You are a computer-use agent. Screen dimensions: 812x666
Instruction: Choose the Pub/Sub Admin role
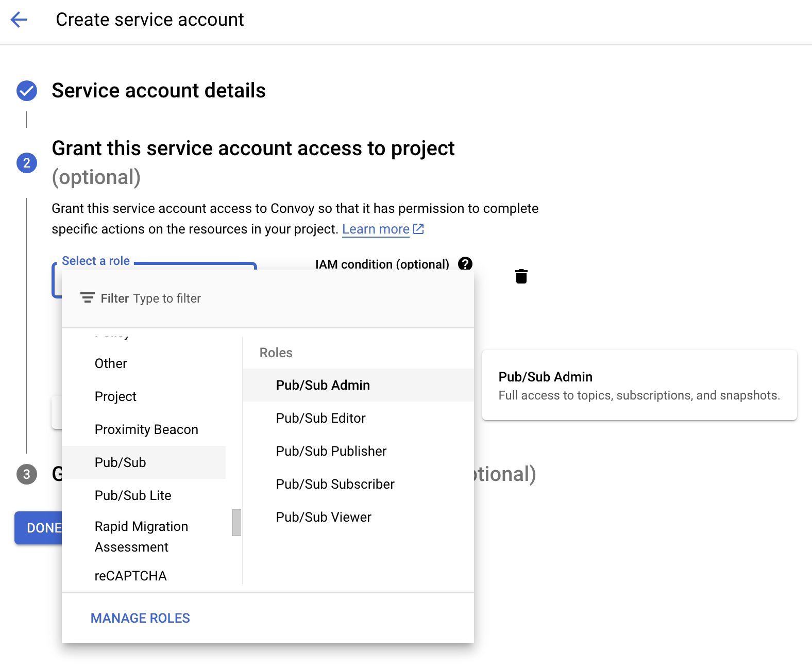[323, 385]
